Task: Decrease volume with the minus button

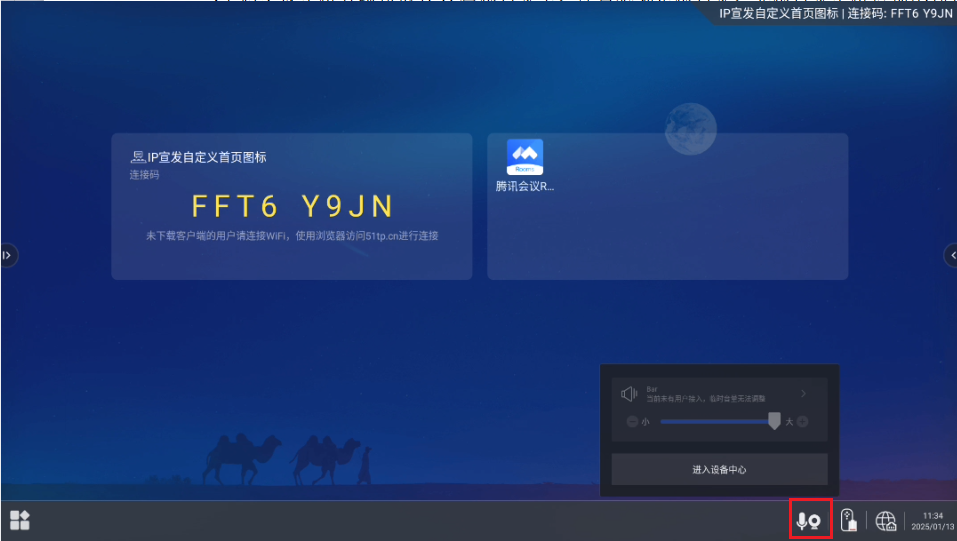Action: (632, 422)
